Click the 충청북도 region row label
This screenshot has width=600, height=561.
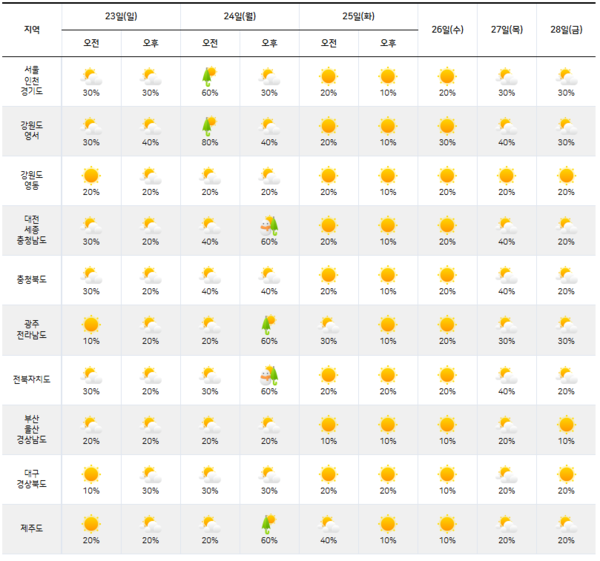coord(32,280)
